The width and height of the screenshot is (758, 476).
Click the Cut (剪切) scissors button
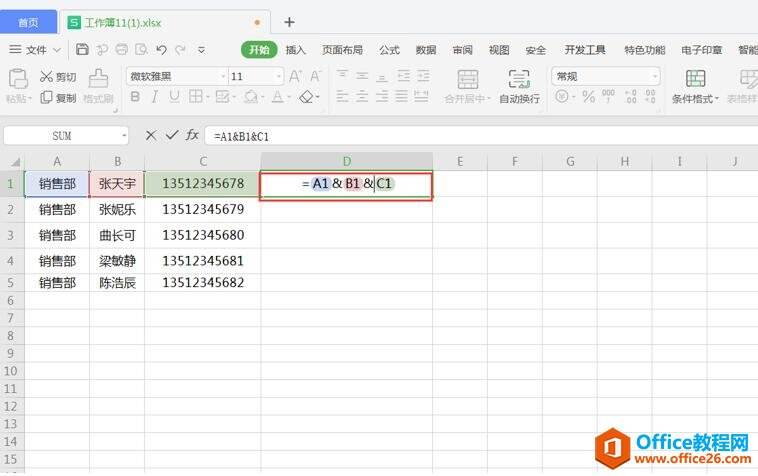(x=58, y=76)
